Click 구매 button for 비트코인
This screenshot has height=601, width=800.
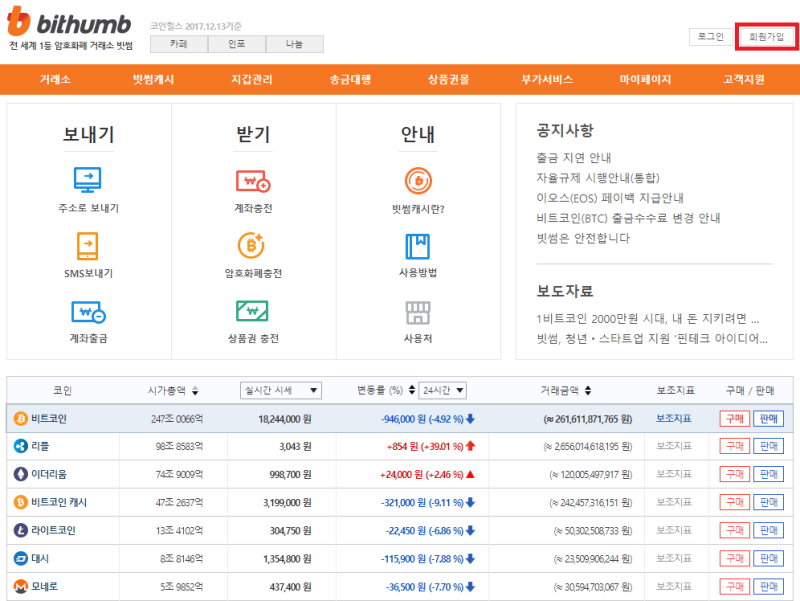tap(735, 419)
